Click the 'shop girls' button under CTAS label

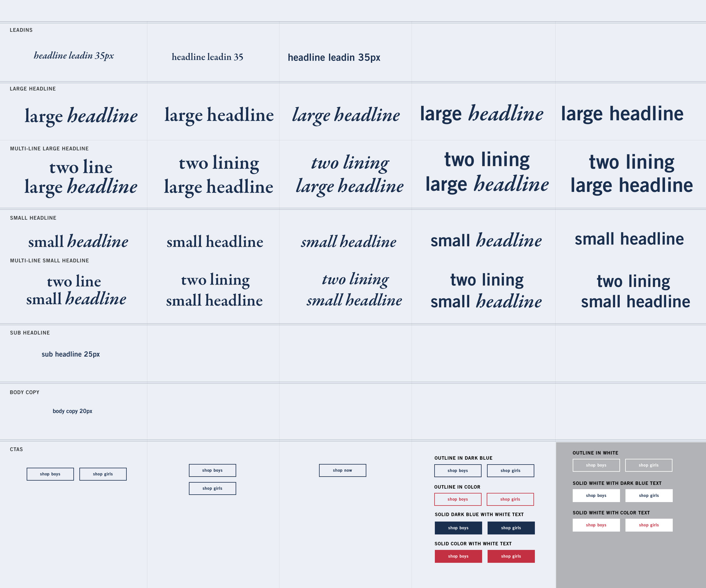(x=103, y=474)
